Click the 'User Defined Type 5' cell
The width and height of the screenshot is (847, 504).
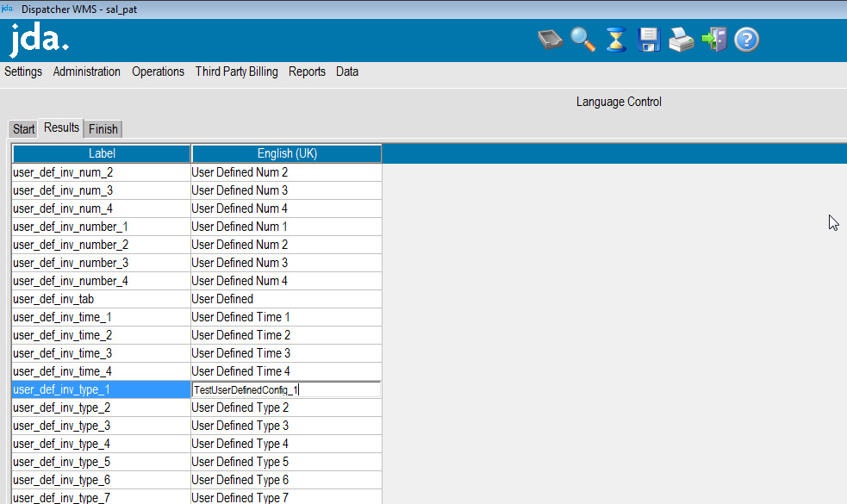click(x=286, y=462)
